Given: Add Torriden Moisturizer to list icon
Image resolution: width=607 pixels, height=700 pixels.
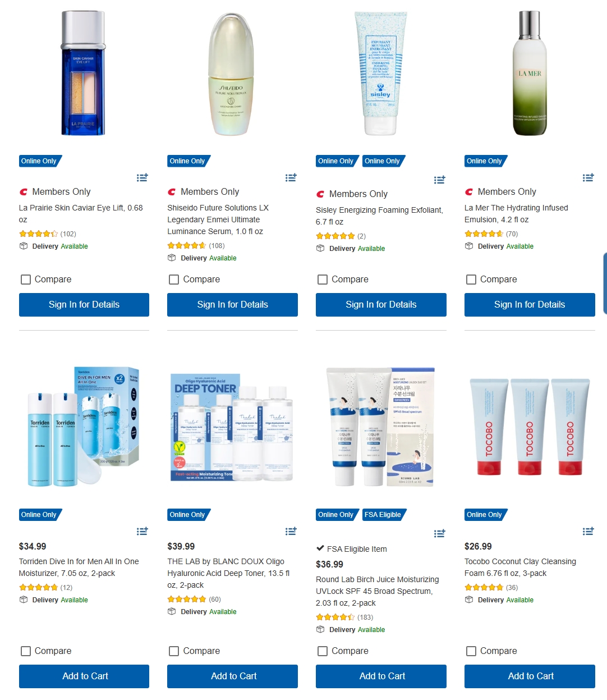Looking at the screenshot, I should 142,531.
